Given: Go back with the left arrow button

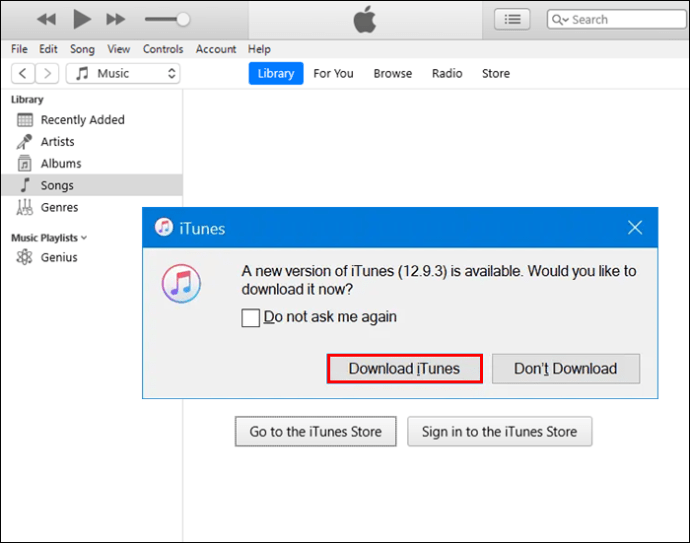Looking at the screenshot, I should point(23,73).
